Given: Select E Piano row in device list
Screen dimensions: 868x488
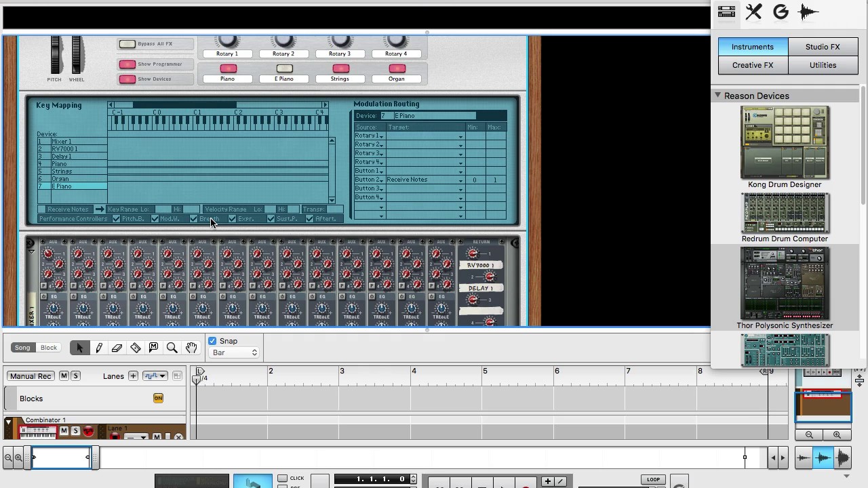Looking at the screenshot, I should point(72,186).
